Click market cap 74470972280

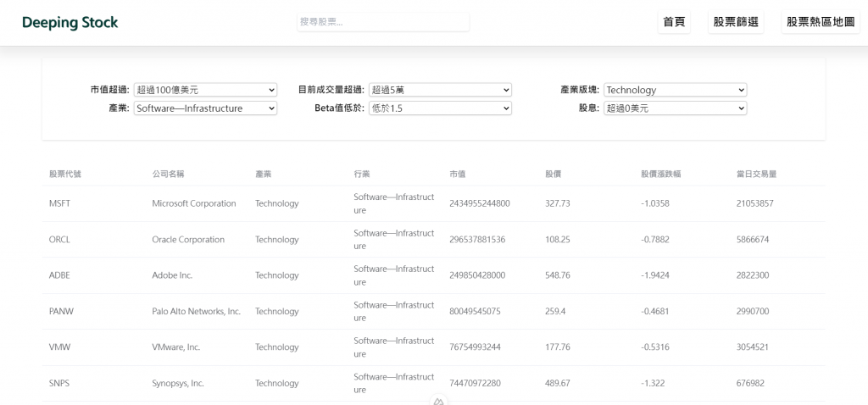[475, 384]
